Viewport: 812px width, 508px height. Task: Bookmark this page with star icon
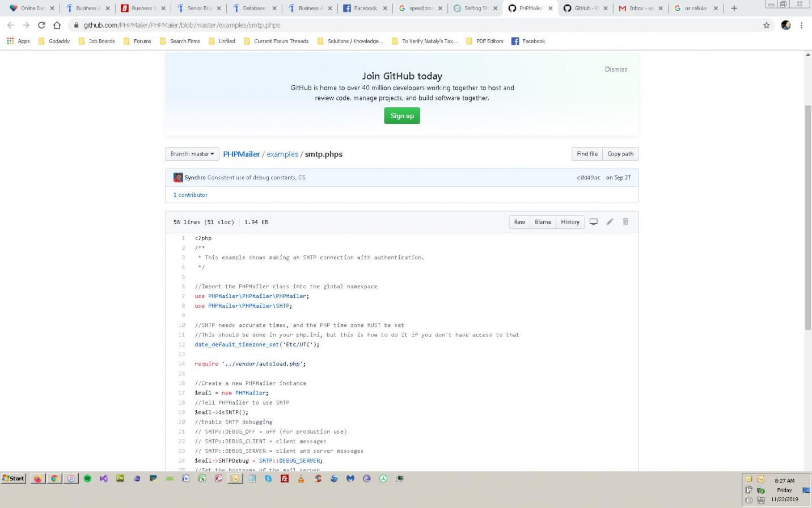767,25
